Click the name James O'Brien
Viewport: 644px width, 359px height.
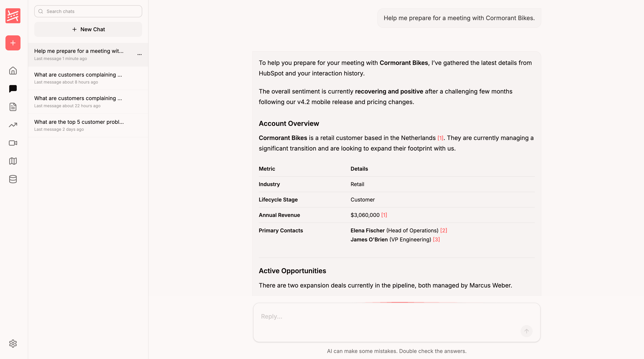click(x=369, y=239)
